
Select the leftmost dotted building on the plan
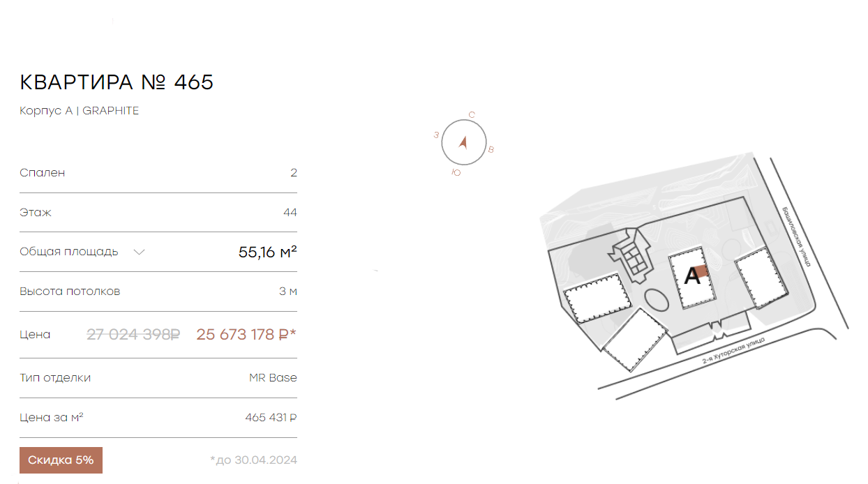click(x=597, y=299)
